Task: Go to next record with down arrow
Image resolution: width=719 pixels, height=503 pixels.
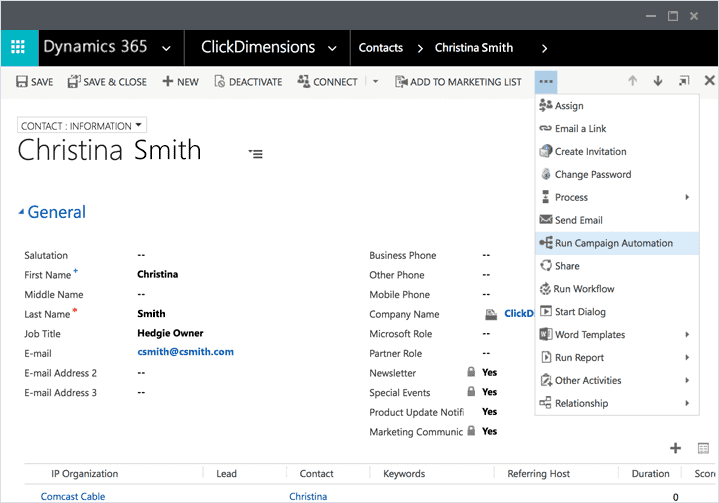Action: tap(658, 81)
